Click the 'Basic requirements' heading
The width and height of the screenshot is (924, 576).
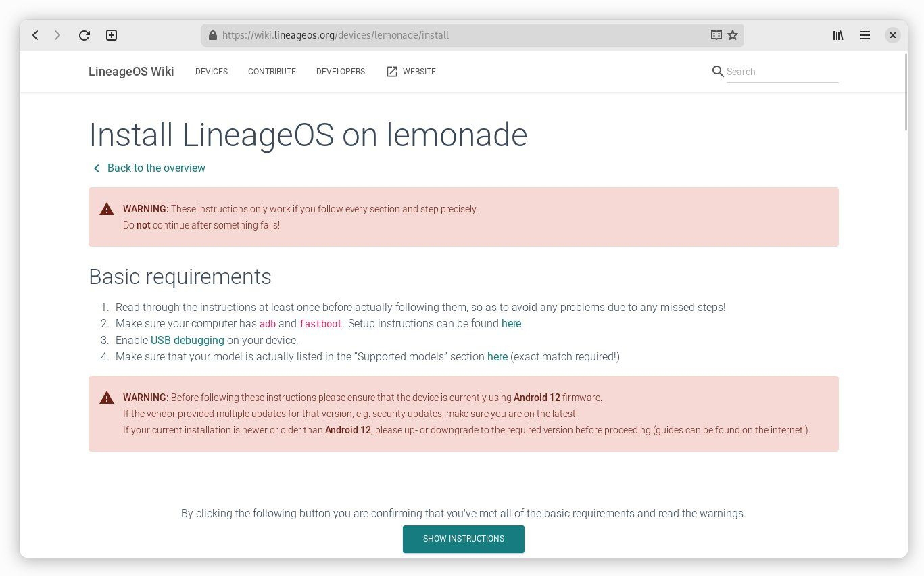click(180, 277)
